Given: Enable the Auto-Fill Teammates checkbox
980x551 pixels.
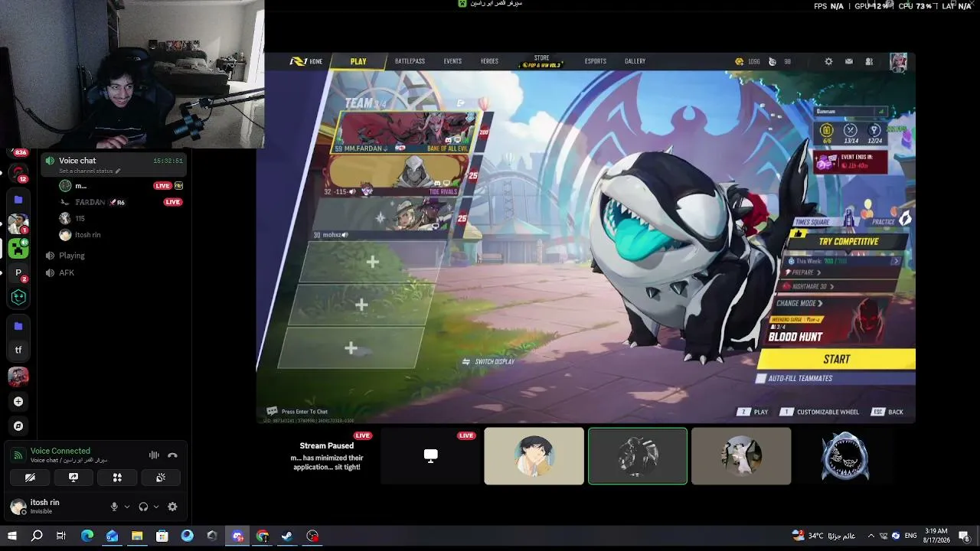Looking at the screenshot, I should tap(761, 378).
